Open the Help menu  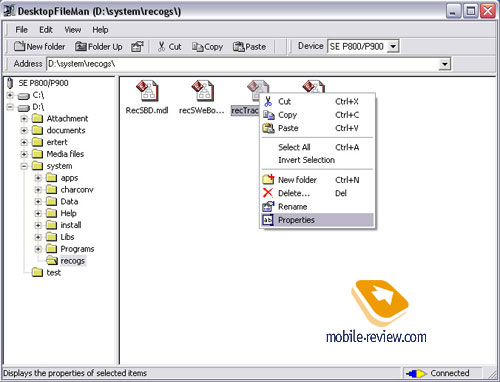tap(100, 30)
